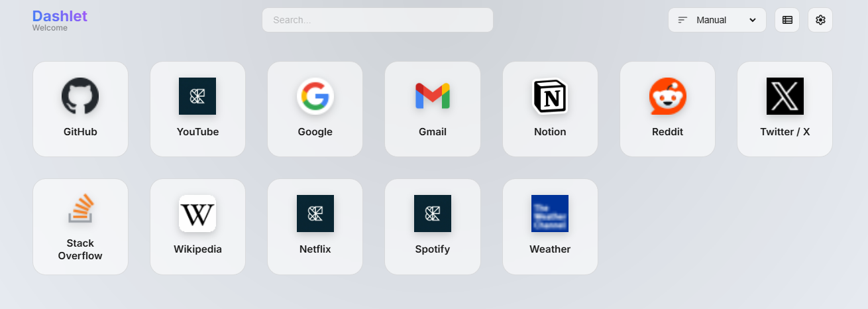
Task: Open the GitHub octocat icon tile
Action: (x=80, y=96)
